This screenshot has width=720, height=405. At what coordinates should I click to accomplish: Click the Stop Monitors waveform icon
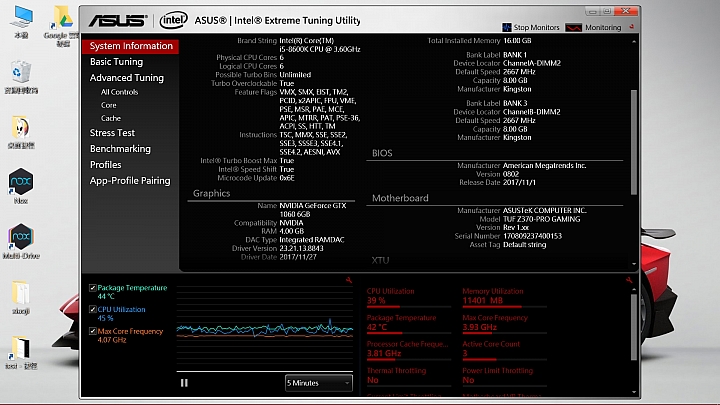[x=506, y=28]
